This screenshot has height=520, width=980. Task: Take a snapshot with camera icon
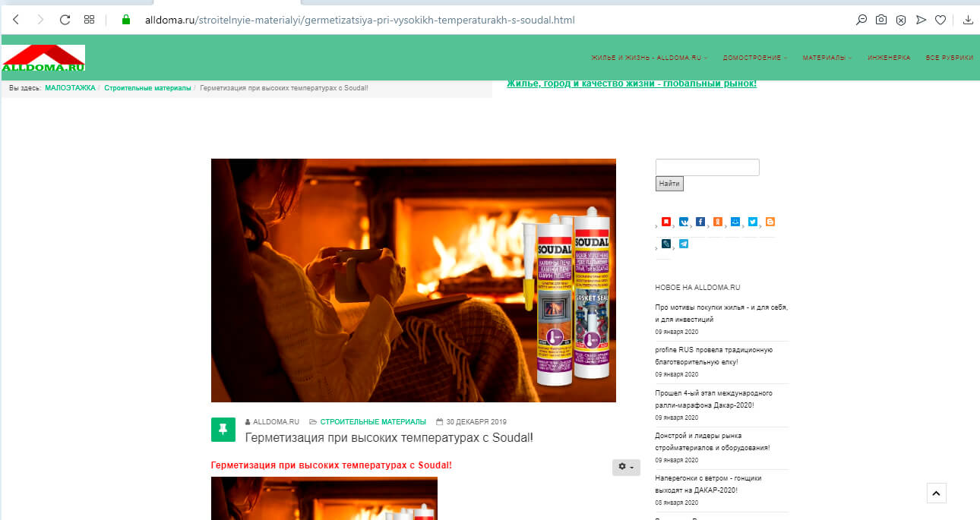pyautogui.click(x=881, y=20)
